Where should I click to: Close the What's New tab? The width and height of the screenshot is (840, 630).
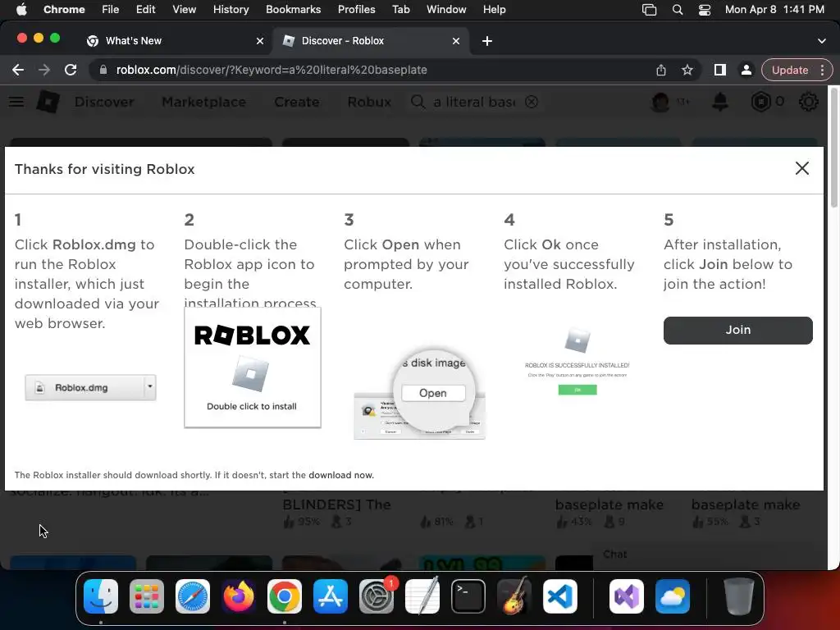point(260,41)
